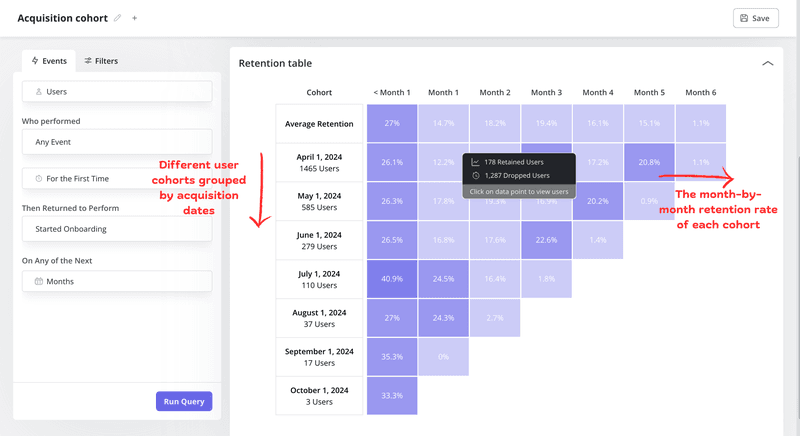Screen dimensions: 800x436
Task: Open the Months interval dropdown
Action: (117, 281)
